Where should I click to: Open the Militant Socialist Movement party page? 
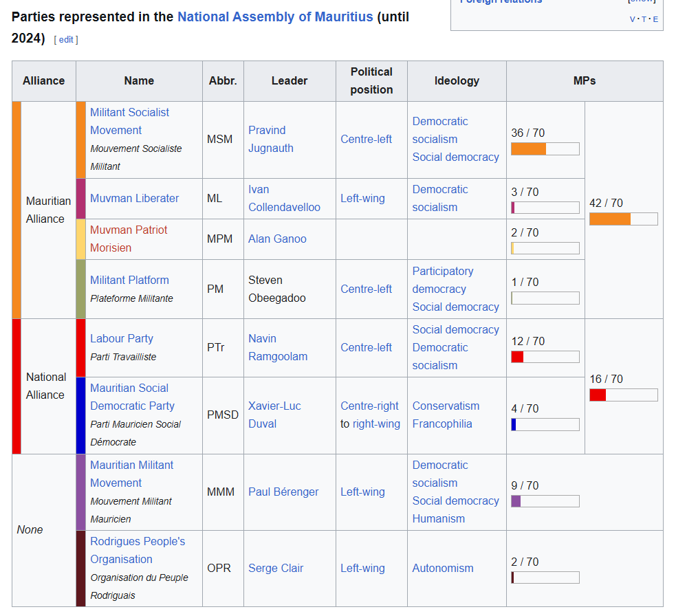click(x=129, y=121)
